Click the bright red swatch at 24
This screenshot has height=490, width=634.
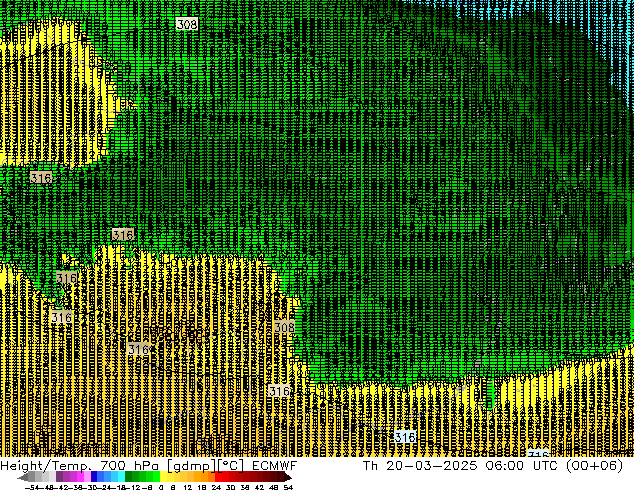(x=218, y=477)
